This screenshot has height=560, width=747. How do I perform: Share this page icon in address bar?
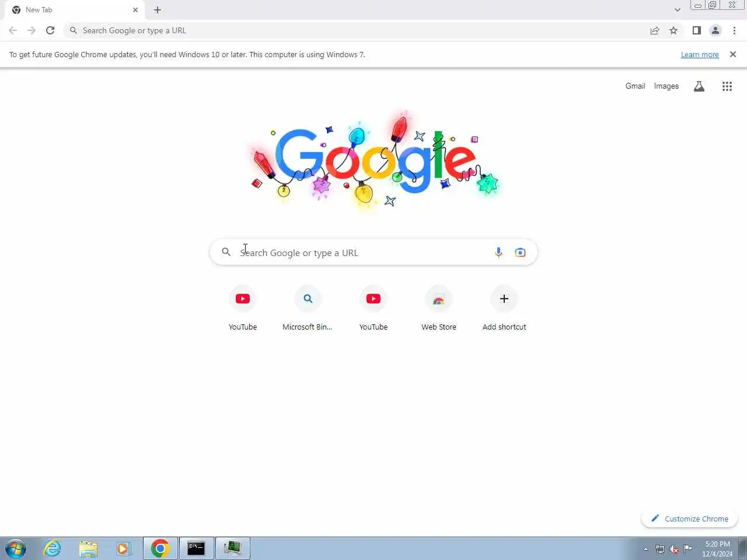[x=655, y=30]
